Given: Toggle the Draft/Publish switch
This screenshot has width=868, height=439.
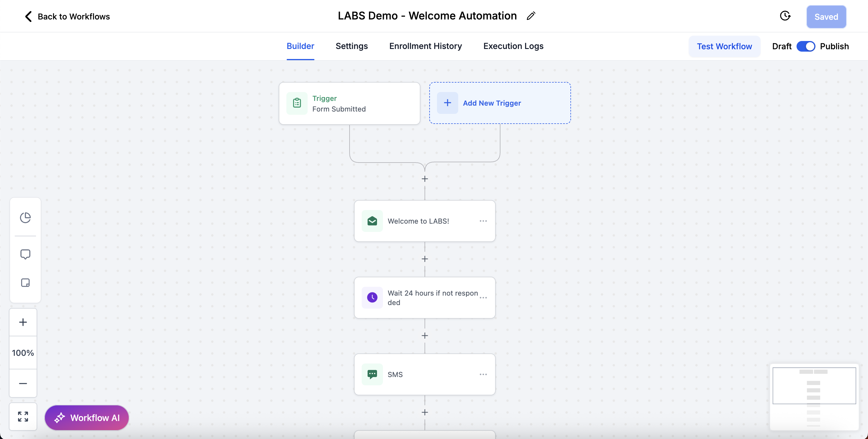Looking at the screenshot, I should click(806, 46).
